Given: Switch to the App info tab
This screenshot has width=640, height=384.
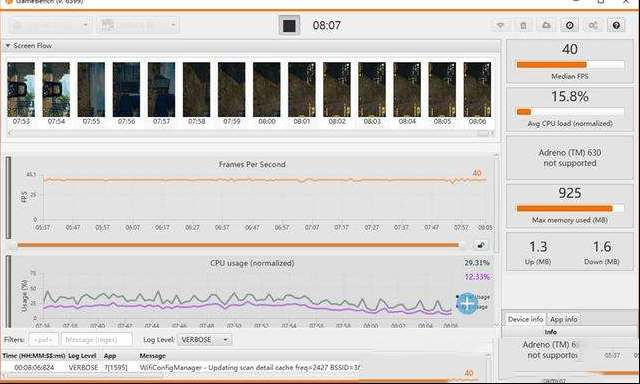Looking at the screenshot, I should pyautogui.click(x=563, y=319).
